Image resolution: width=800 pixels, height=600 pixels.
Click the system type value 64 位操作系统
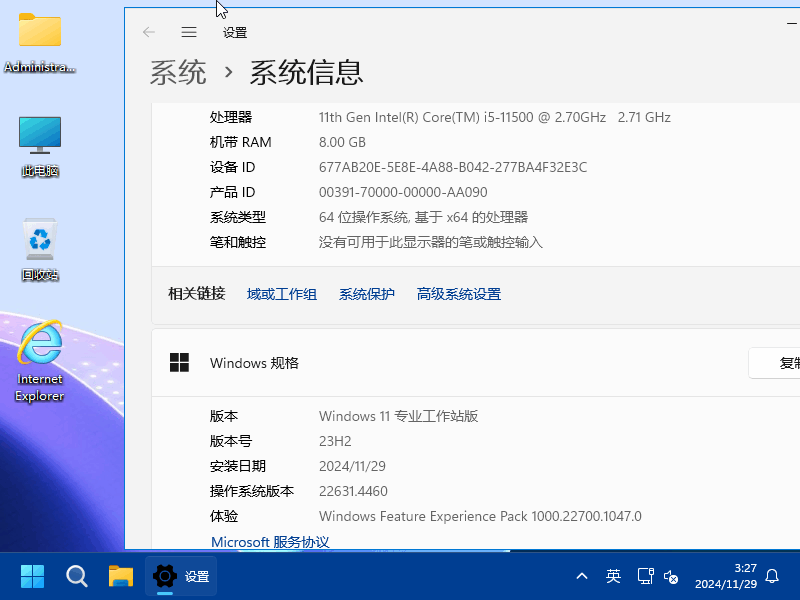[x=423, y=217]
